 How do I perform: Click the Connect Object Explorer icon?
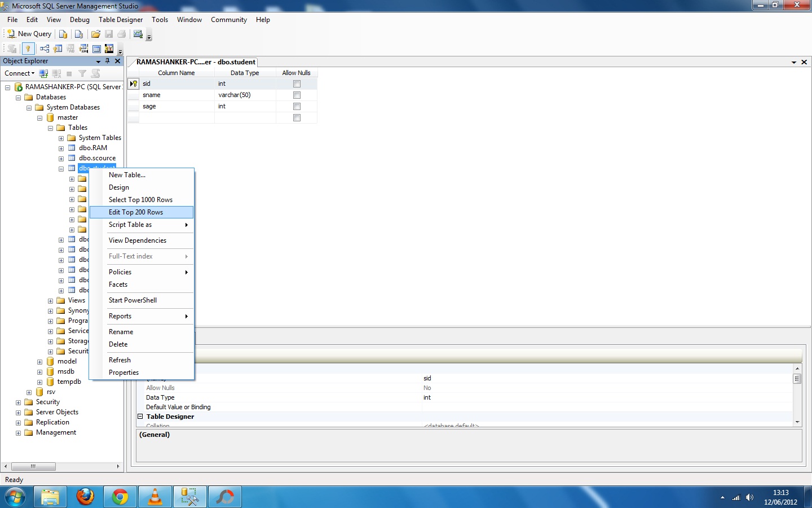(x=43, y=73)
